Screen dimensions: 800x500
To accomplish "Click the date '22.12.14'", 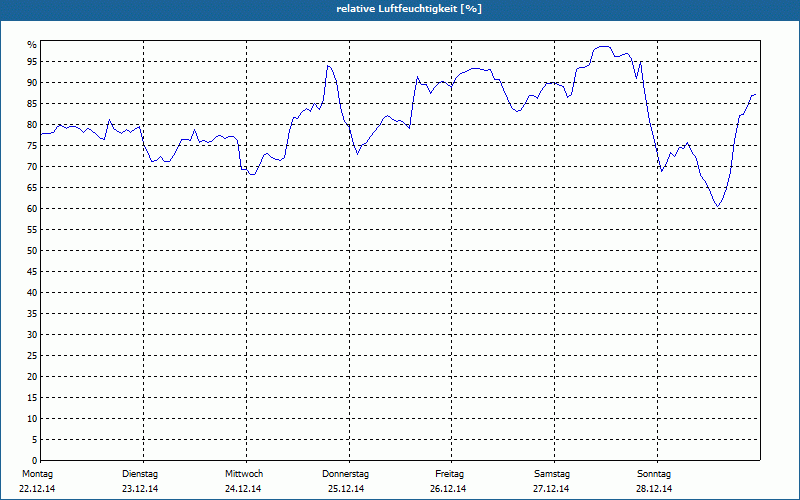I will [x=37, y=489].
